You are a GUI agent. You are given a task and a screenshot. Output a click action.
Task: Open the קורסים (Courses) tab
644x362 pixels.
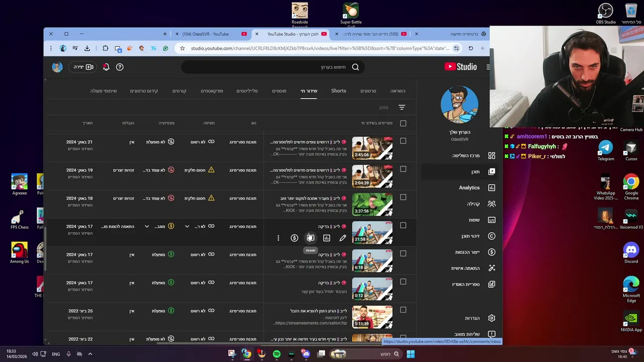[179, 91]
